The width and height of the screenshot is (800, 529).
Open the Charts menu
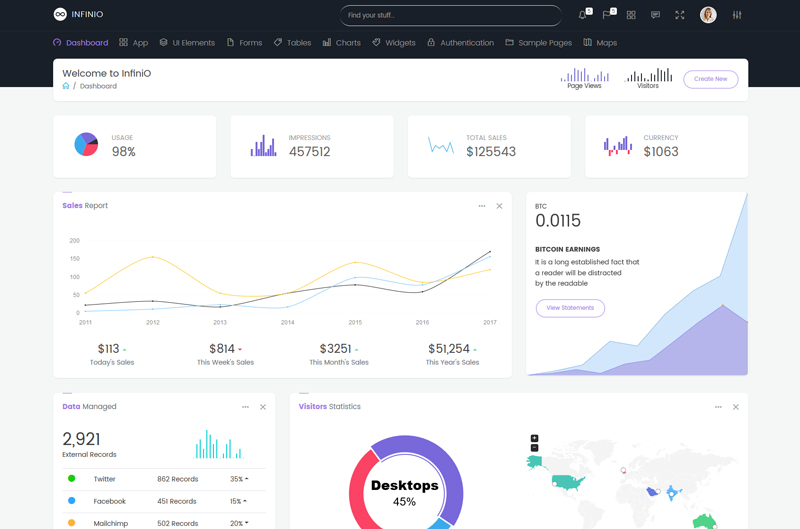(x=341, y=43)
